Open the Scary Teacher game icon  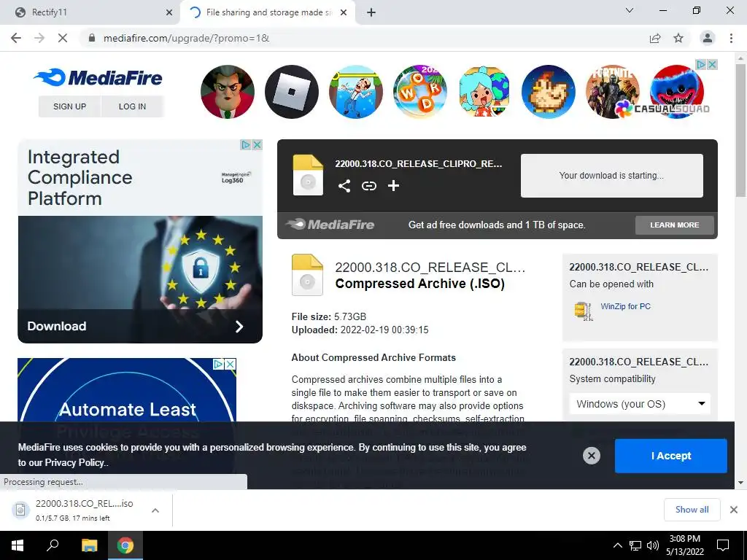point(228,91)
